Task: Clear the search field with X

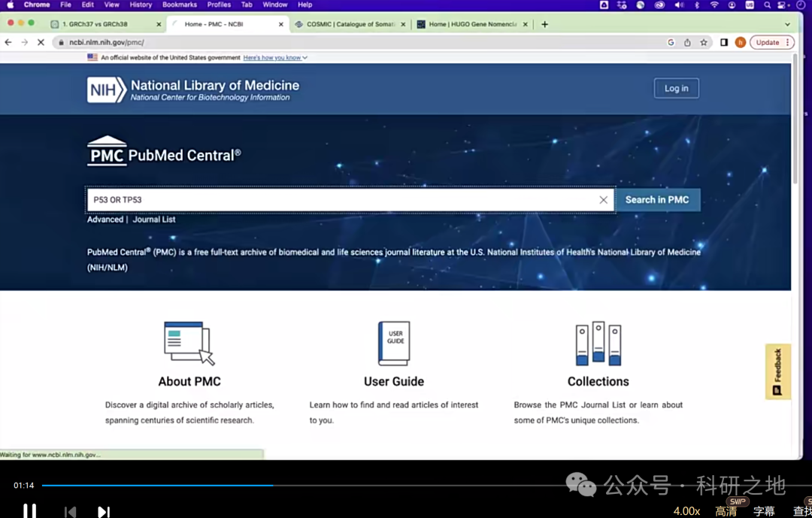Action: (603, 200)
